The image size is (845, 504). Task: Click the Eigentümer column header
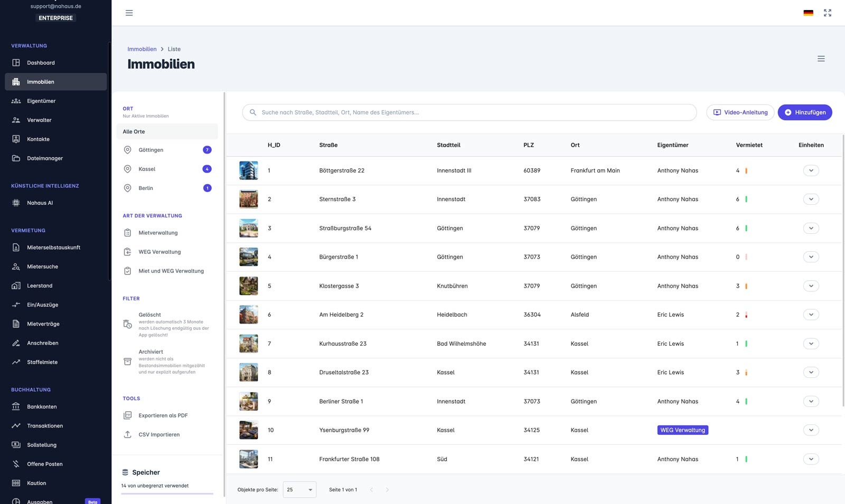pos(673,145)
